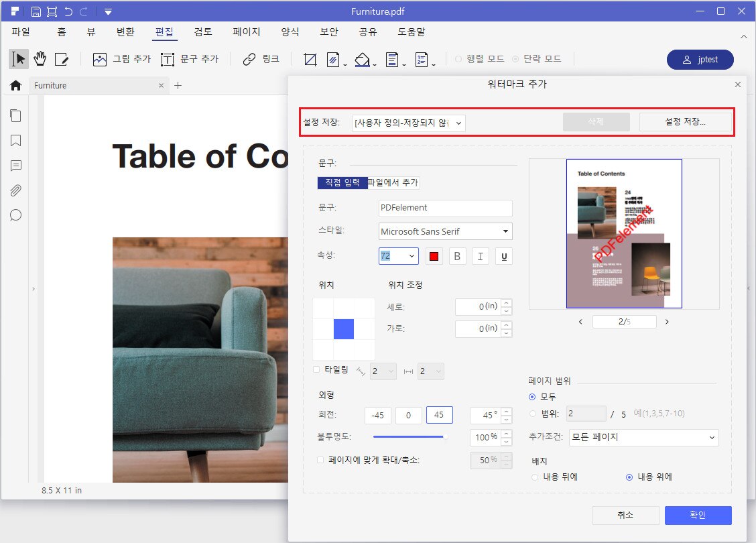This screenshot has height=543, width=756.
Task: Click 문구 추가 text icon
Action: pos(168,59)
